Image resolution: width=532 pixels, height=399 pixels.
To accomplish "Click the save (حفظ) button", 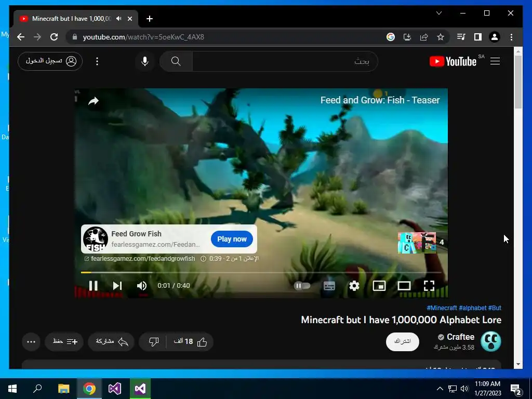I will 64,342.
